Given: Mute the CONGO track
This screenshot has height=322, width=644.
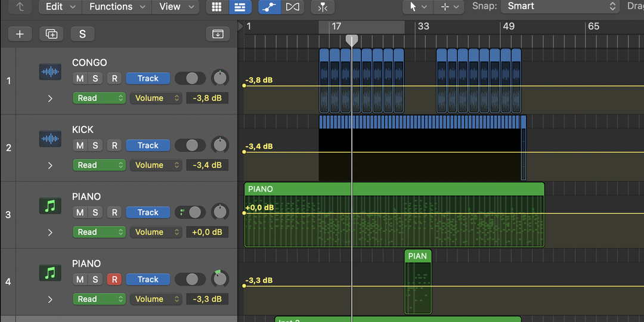Looking at the screenshot, I should [80, 79].
